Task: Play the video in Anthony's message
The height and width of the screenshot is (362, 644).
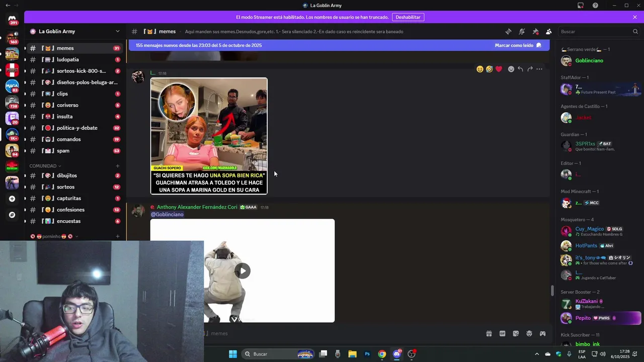Action: [x=243, y=270]
